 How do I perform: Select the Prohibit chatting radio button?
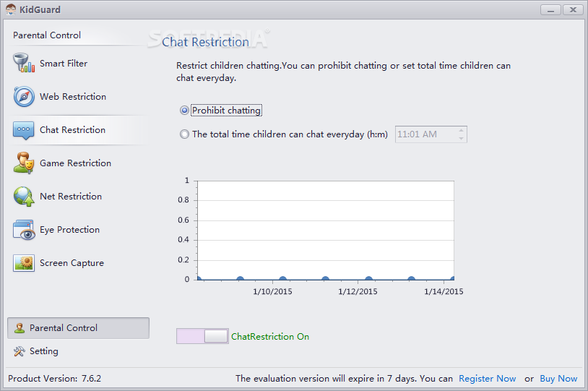[x=184, y=111]
